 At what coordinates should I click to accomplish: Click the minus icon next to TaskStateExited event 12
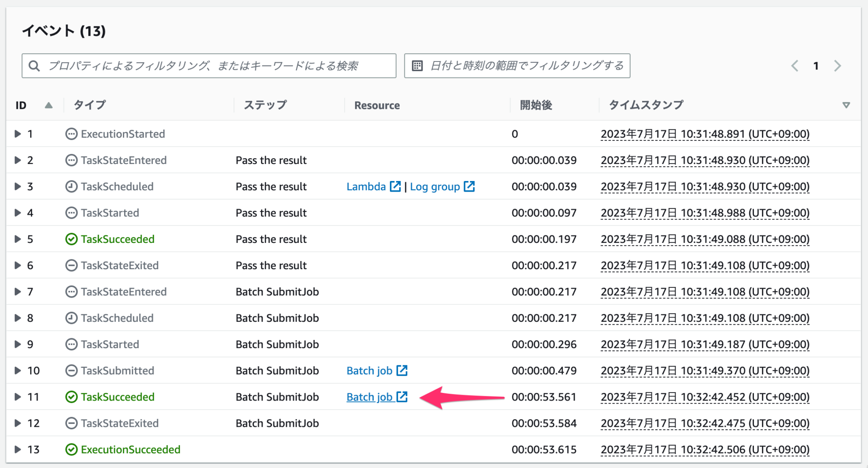(71, 423)
